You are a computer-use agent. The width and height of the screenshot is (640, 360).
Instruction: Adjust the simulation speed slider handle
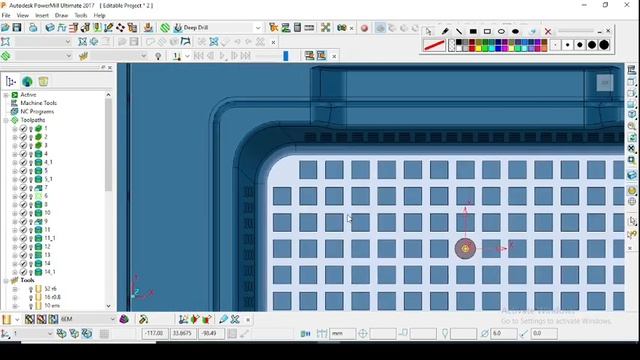point(286,56)
